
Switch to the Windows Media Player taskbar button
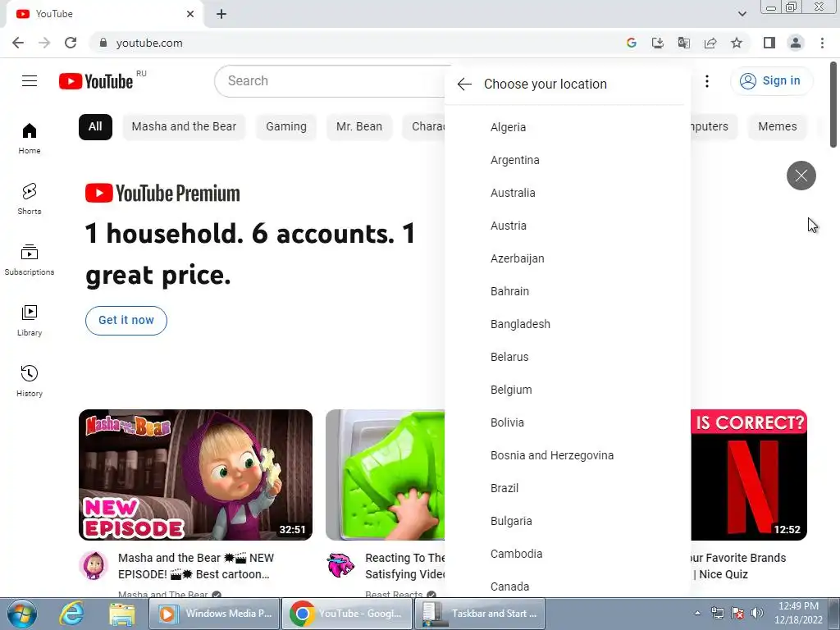[214, 614]
